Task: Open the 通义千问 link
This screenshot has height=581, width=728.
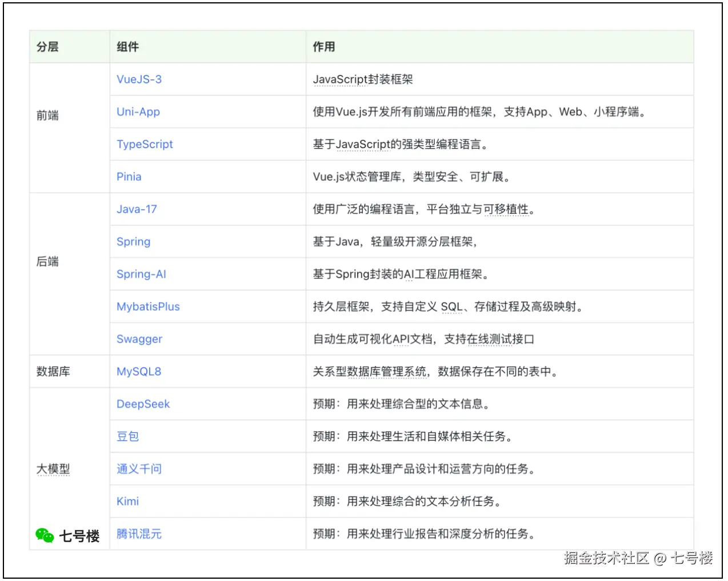Action: click(139, 469)
